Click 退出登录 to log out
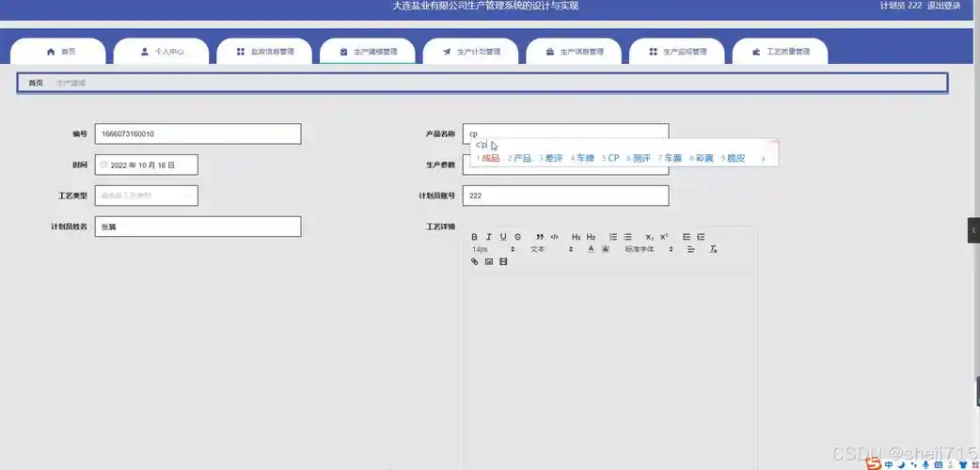This screenshot has height=470, width=980. [943, 6]
